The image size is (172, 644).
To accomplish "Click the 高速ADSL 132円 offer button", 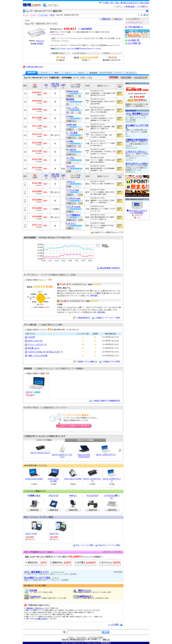I will (x=61, y=562).
